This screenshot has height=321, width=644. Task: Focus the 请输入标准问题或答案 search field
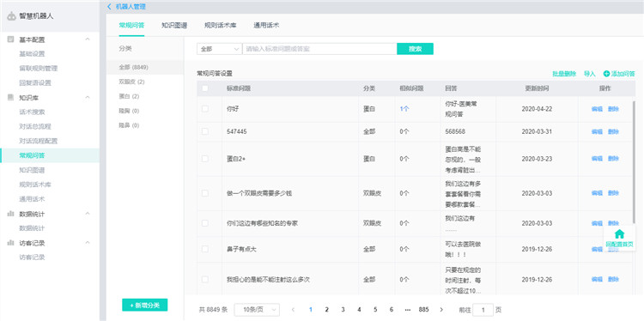pos(319,49)
